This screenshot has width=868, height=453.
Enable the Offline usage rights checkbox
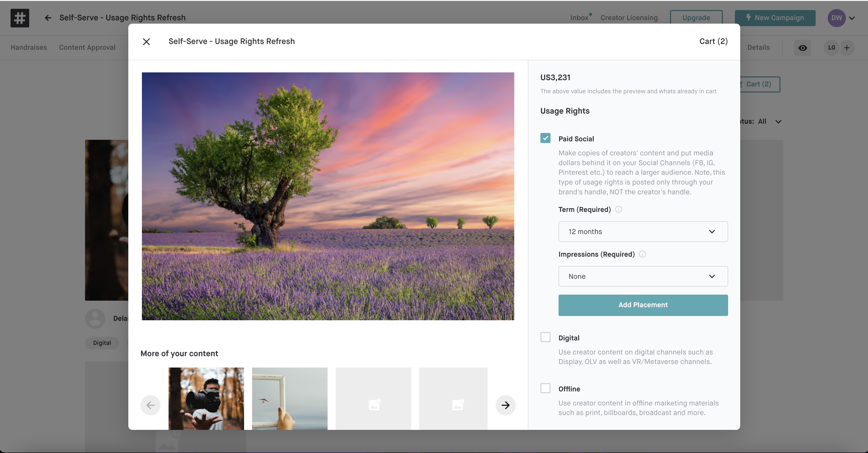click(545, 388)
